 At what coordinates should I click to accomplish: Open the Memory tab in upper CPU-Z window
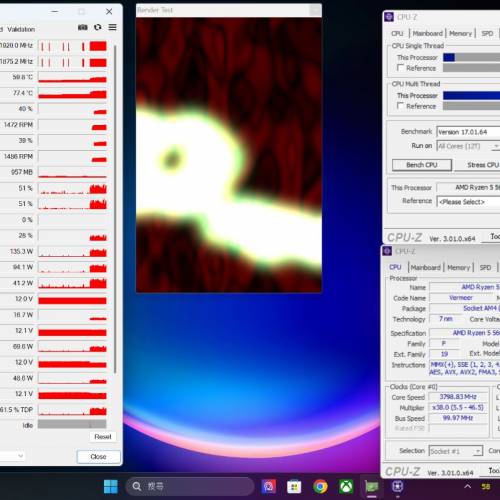[460, 33]
